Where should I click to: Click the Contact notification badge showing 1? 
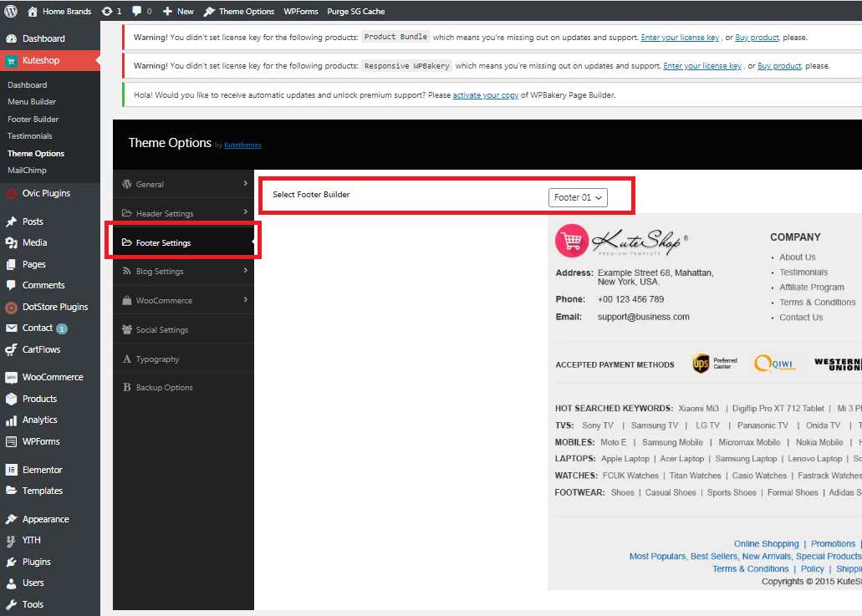62,328
